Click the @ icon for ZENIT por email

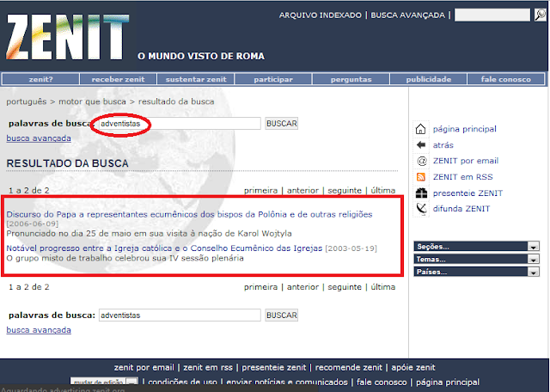pos(421,161)
